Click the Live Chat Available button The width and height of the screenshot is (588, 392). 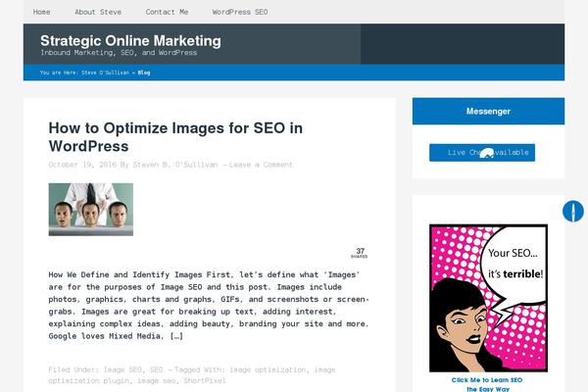[482, 153]
